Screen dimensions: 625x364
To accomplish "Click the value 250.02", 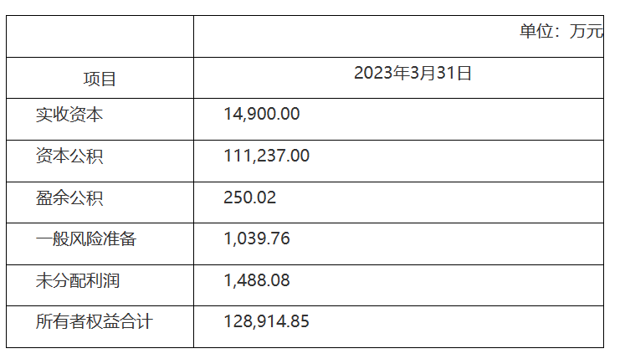I will click(x=249, y=197).
